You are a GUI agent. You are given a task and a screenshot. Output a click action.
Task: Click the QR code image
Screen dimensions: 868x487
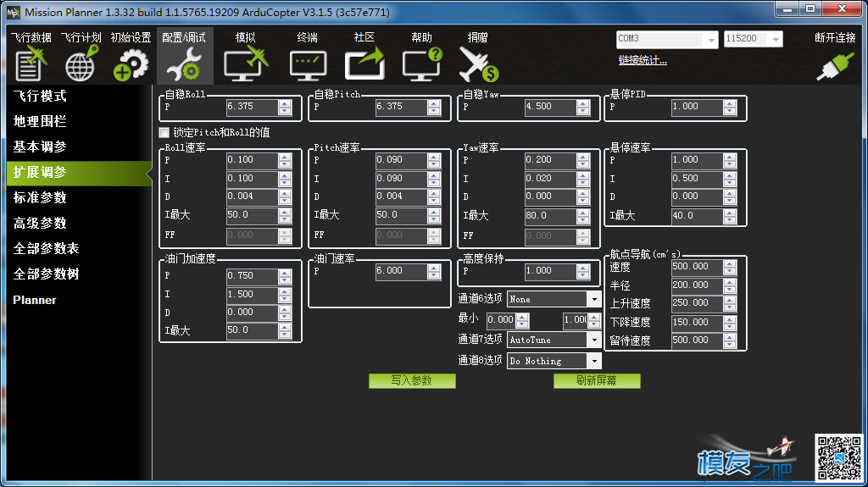839,457
